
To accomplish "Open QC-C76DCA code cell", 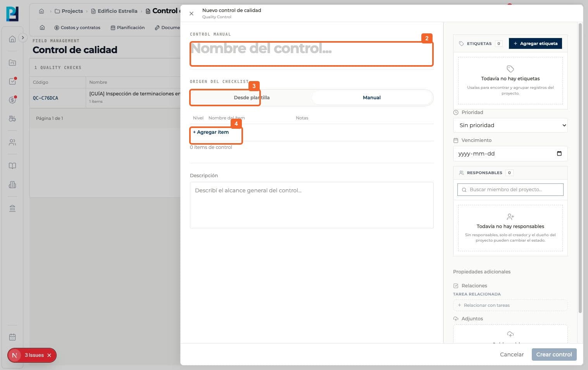I will (x=46, y=98).
